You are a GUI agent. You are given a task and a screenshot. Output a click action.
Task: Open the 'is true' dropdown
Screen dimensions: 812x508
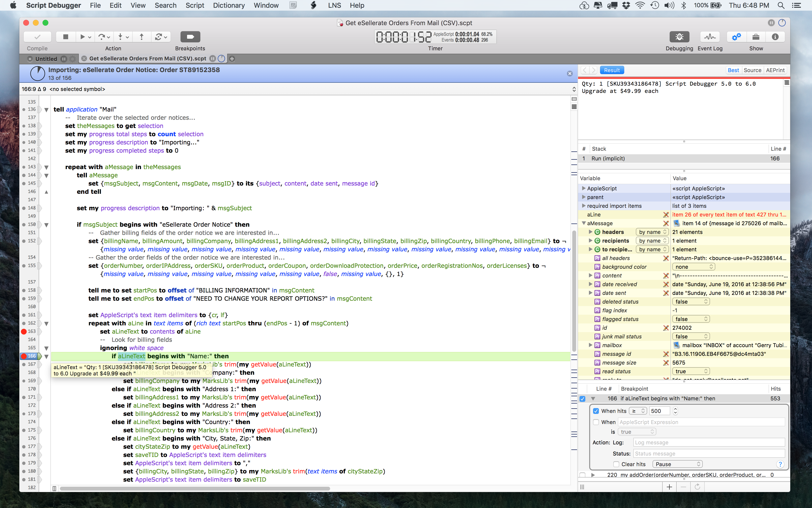pyautogui.click(x=637, y=432)
